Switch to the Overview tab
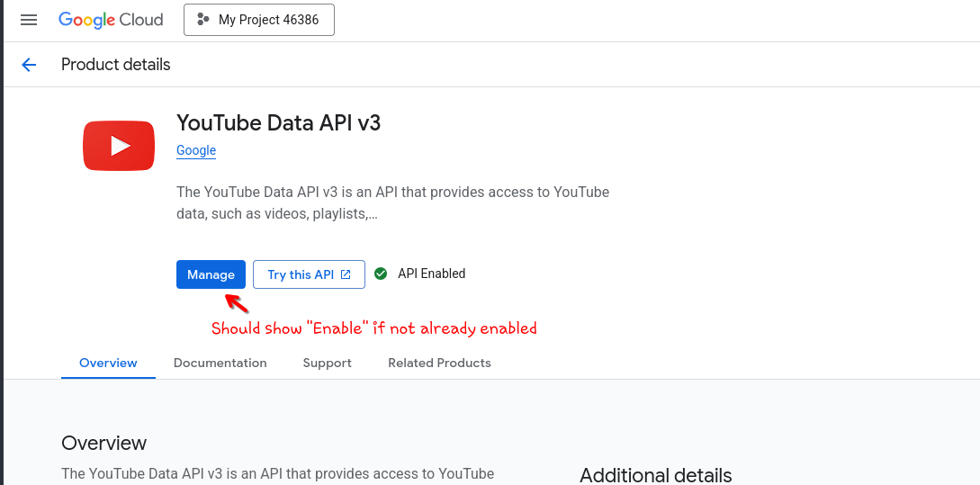The width and height of the screenshot is (980, 485). pyautogui.click(x=108, y=363)
